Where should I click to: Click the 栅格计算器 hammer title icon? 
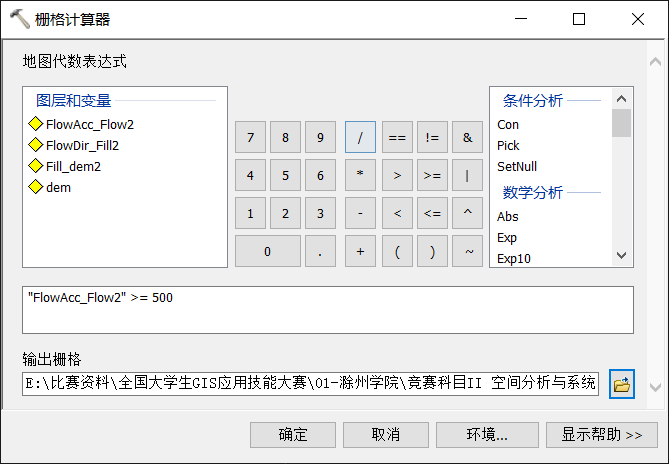click(x=19, y=19)
